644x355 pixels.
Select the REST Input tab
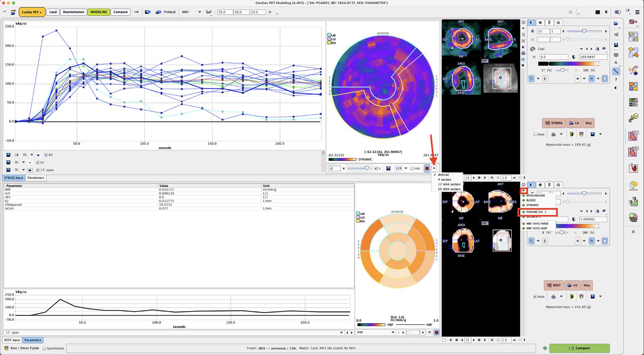tap(12, 340)
